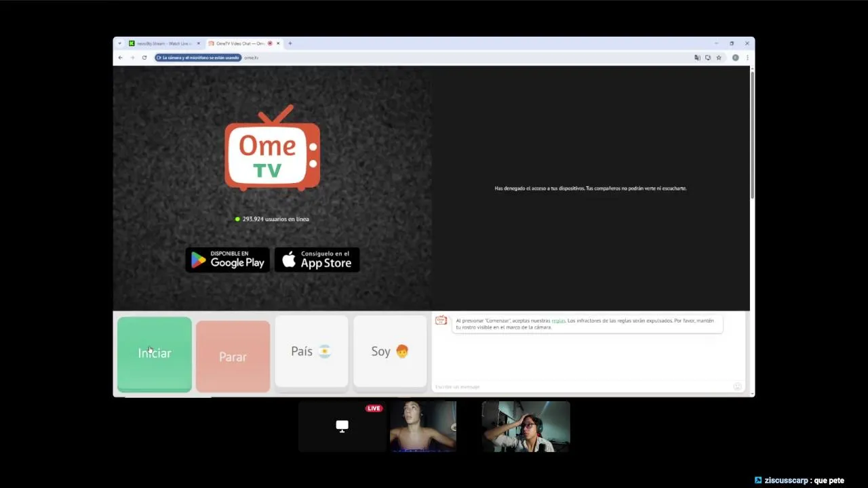Screen dimensions: 868x488
Task: Click the screen share tile with LIVE badge
Action: pyautogui.click(x=342, y=426)
